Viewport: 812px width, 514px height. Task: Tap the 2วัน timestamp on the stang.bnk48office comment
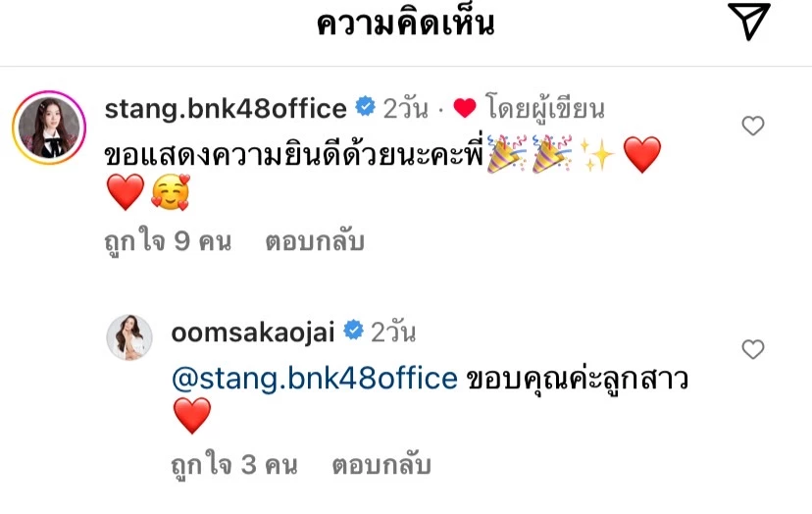(x=405, y=109)
